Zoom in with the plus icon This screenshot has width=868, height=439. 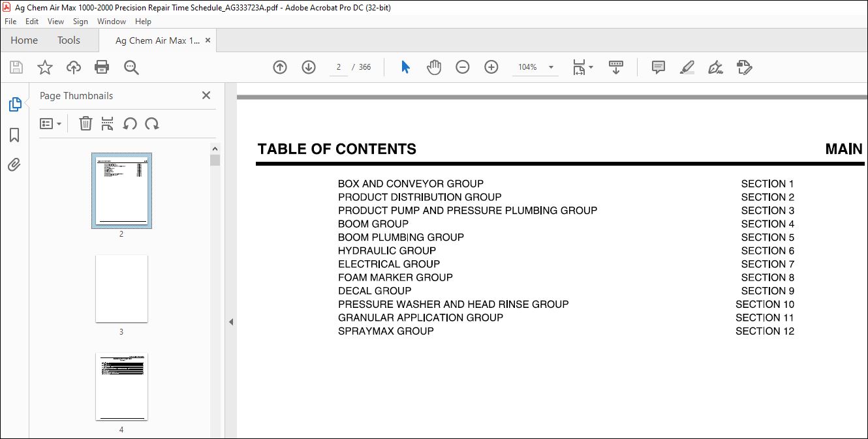click(491, 67)
